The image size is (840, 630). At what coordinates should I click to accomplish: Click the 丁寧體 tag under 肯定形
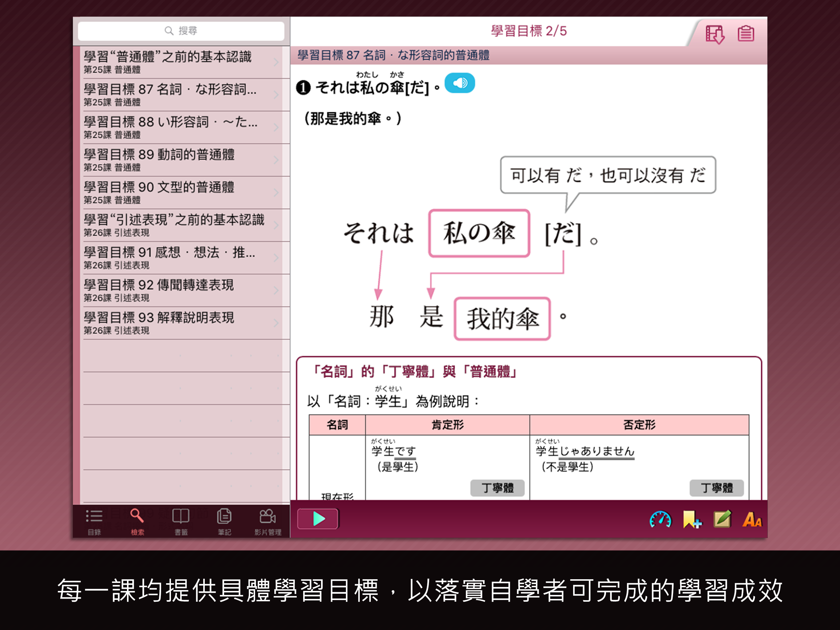pyautogui.click(x=497, y=488)
